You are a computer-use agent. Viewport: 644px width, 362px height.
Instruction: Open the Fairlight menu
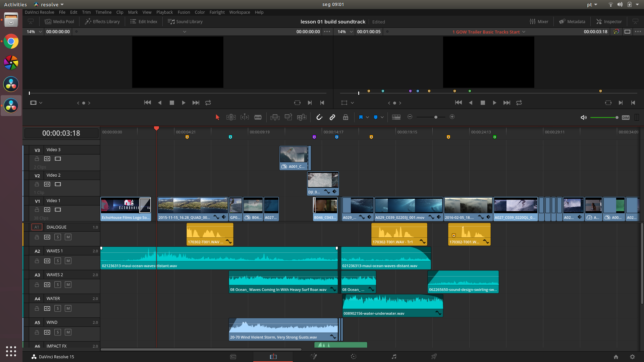point(217,12)
